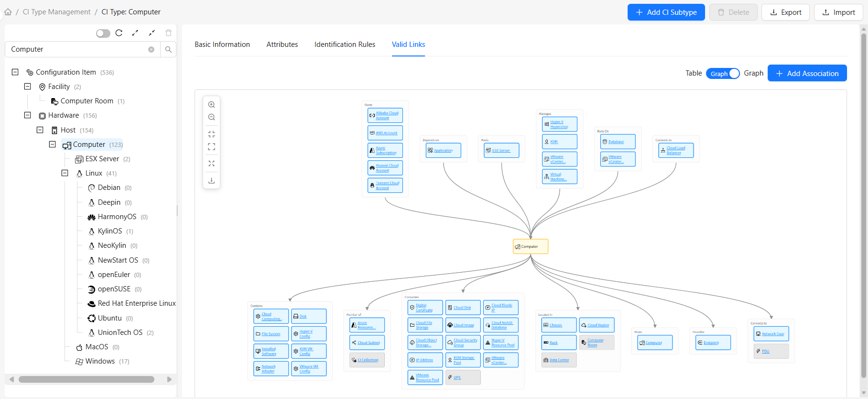Open the Cloud Load Balancer graph node

tap(676, 150)
